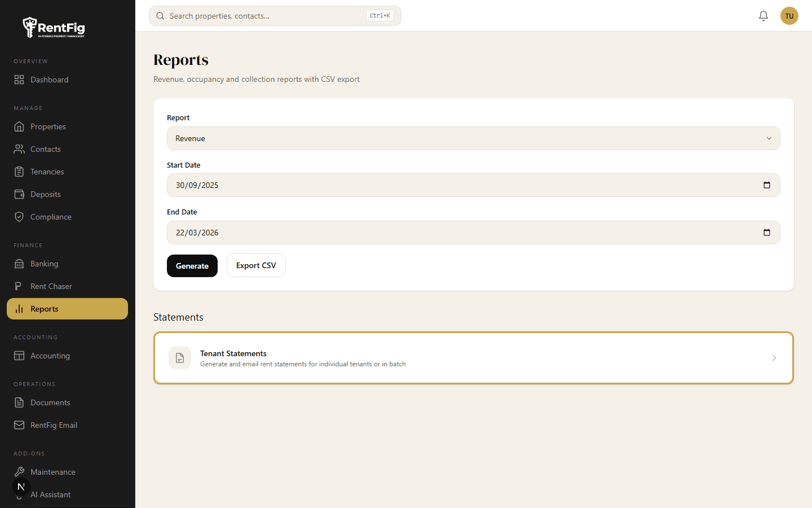Open the Report type dropdown showing Revenue
The height and width of the screenshot is (508, 812).
(473, 138)
